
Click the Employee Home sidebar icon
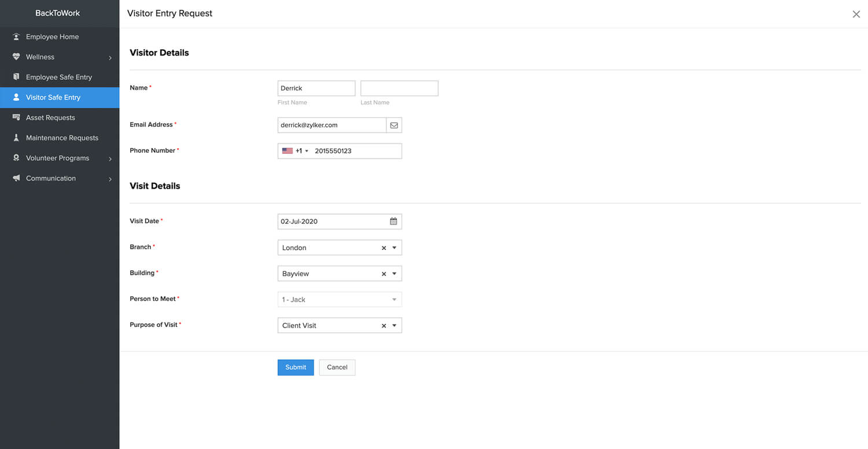pyautogui.click(x=16, y=36)
